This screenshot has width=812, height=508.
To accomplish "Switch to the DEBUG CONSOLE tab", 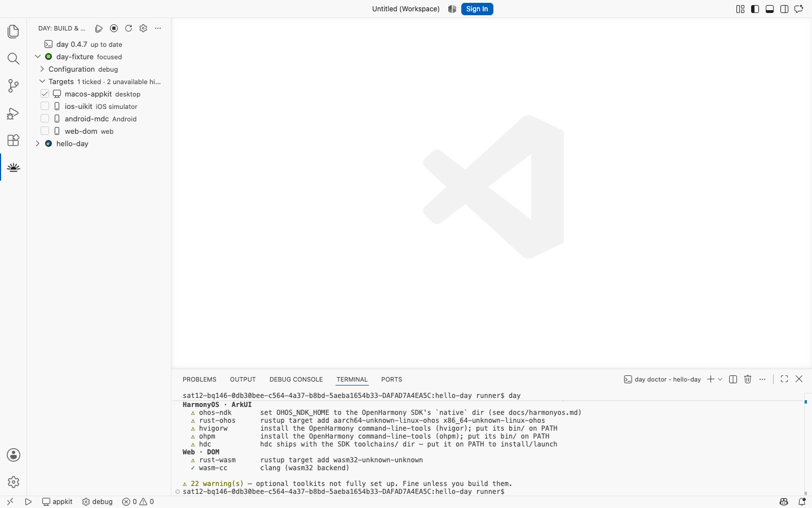I will tap(296, 379).
